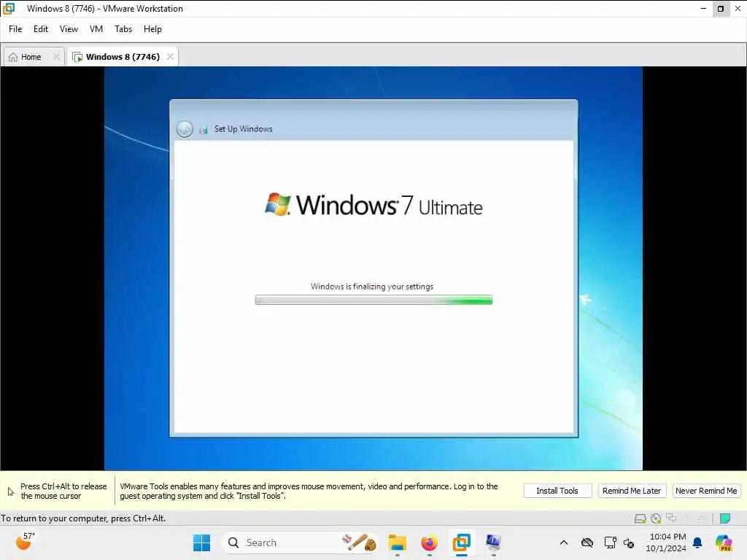Screen dimensions: 747x560
Task: Open the Help menu
Action: 152,29
